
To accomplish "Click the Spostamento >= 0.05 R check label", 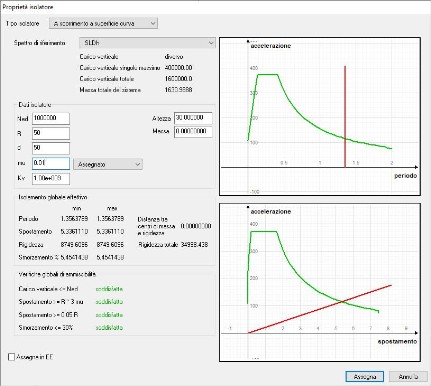I will pos(47,315).
